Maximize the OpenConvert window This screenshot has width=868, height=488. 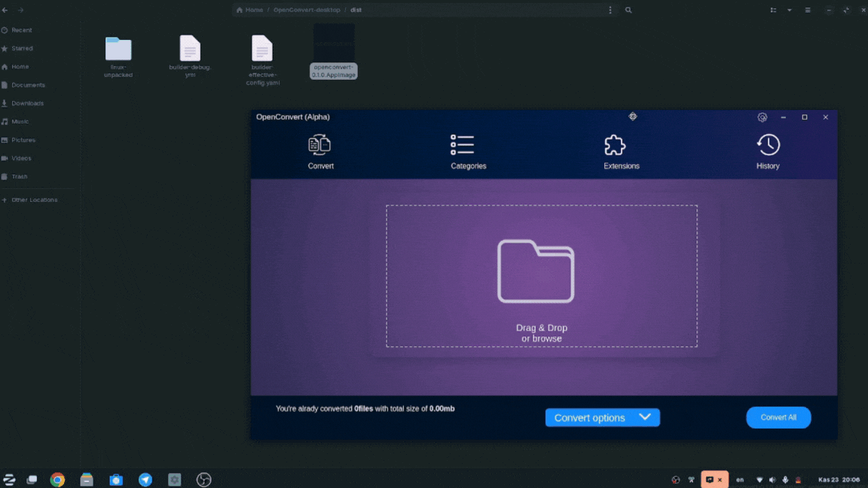click(805, 117)
